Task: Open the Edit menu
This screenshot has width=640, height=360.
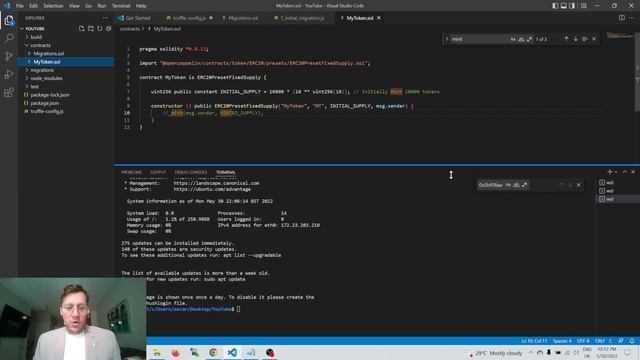Action: click(x=33, y=6)
